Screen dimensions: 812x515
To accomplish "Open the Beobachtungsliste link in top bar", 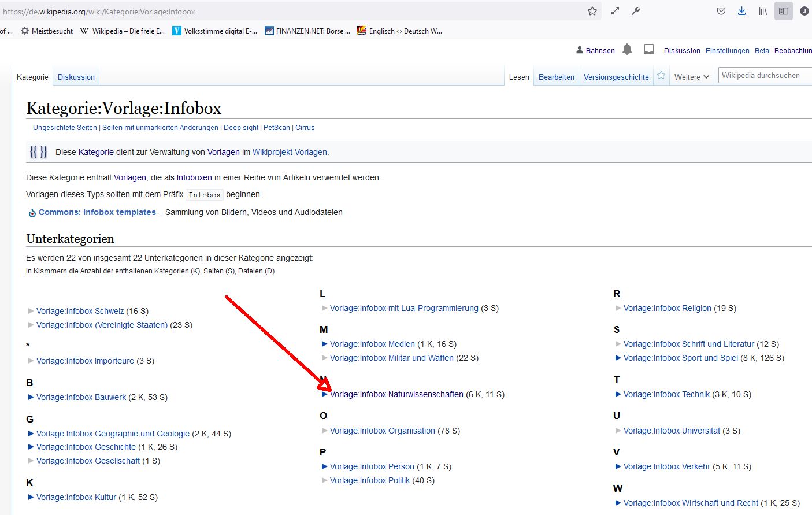I will 793,51.
